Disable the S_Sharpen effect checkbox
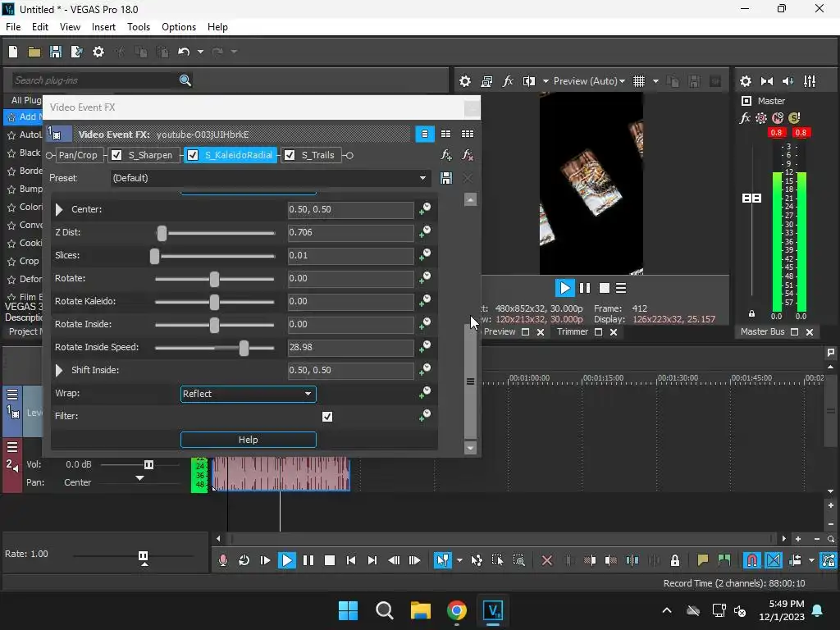This screenshot has width=840, height=630. (x=116, y=155)
